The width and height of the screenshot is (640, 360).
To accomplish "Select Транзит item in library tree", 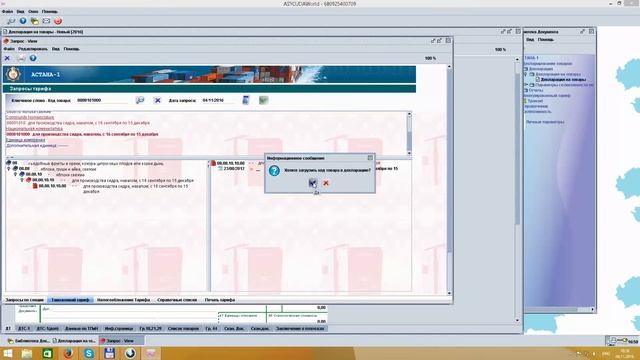I will pos(535,101).
